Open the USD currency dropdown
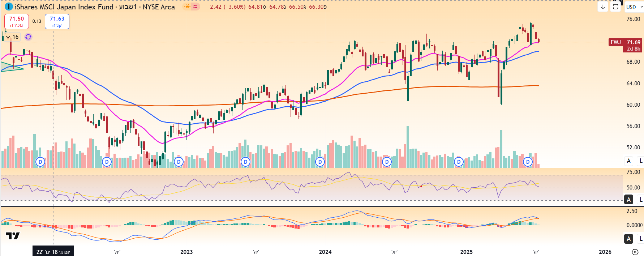The image size is (644, 256). click(x=634, y=7)
